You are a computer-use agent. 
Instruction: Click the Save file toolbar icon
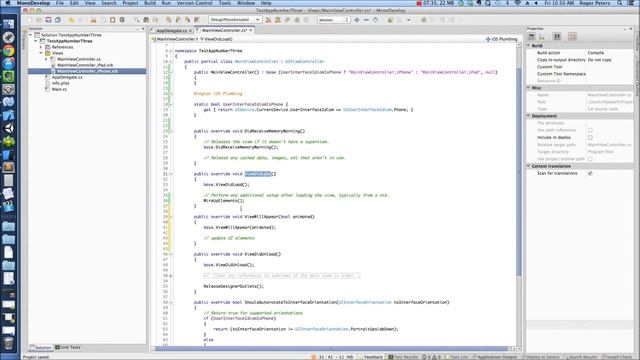[x=49, y=20]
